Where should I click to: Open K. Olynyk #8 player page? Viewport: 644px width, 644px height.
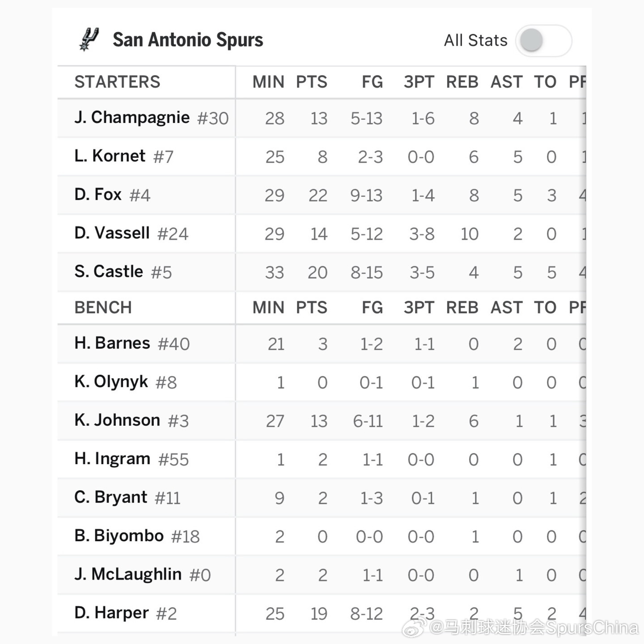pos(126,382)
